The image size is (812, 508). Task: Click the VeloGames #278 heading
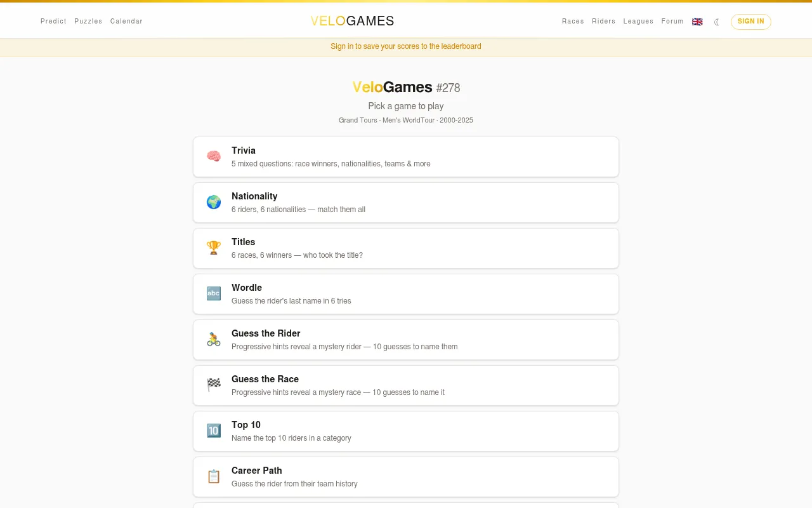(406, 88)
